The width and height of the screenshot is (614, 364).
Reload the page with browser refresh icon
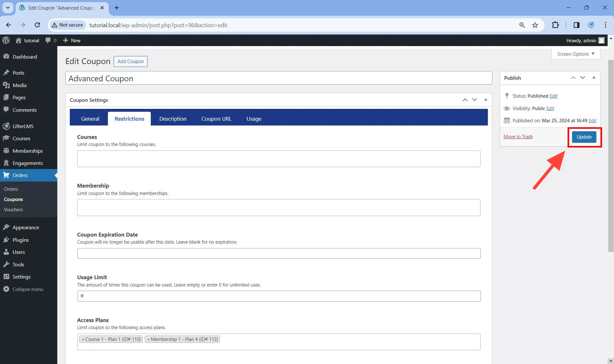pyautogui.click(x=37, y=25)
